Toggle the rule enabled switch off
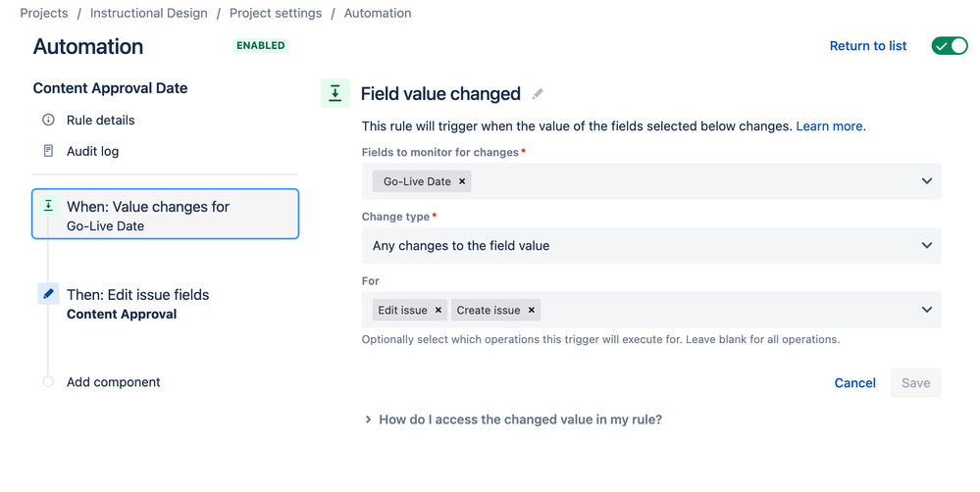The image size is (980, 492). coord(949,46)
